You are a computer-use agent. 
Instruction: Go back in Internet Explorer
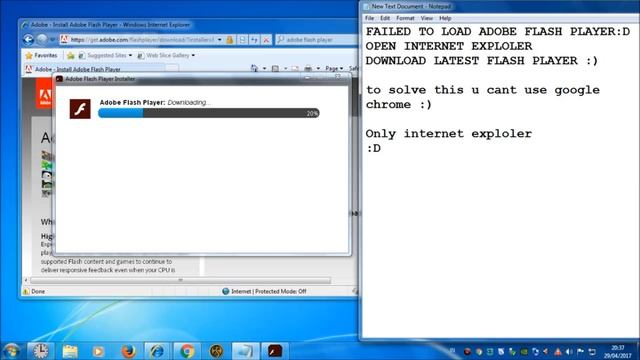coord(28,40)
